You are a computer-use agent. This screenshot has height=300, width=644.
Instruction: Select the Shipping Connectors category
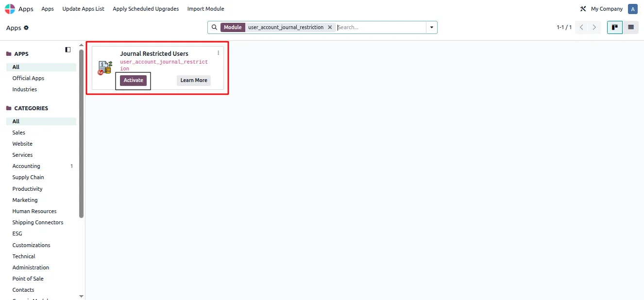point(41,222)
